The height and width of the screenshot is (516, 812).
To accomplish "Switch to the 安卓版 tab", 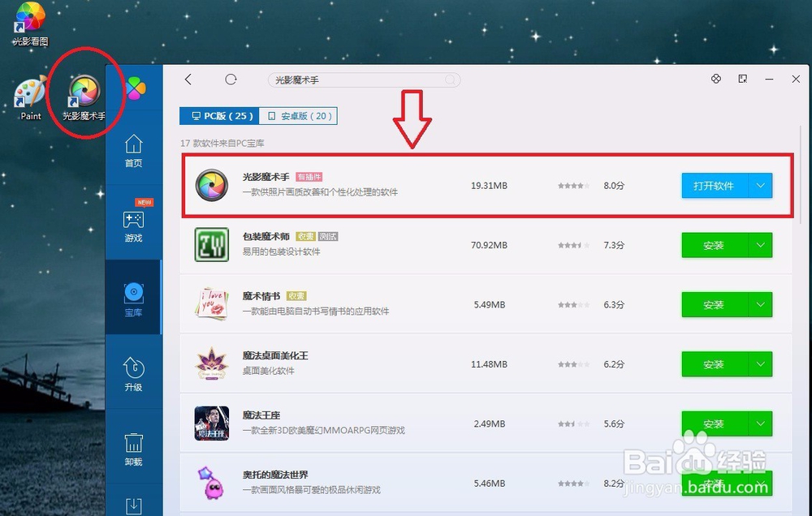I will pos(299,115).
